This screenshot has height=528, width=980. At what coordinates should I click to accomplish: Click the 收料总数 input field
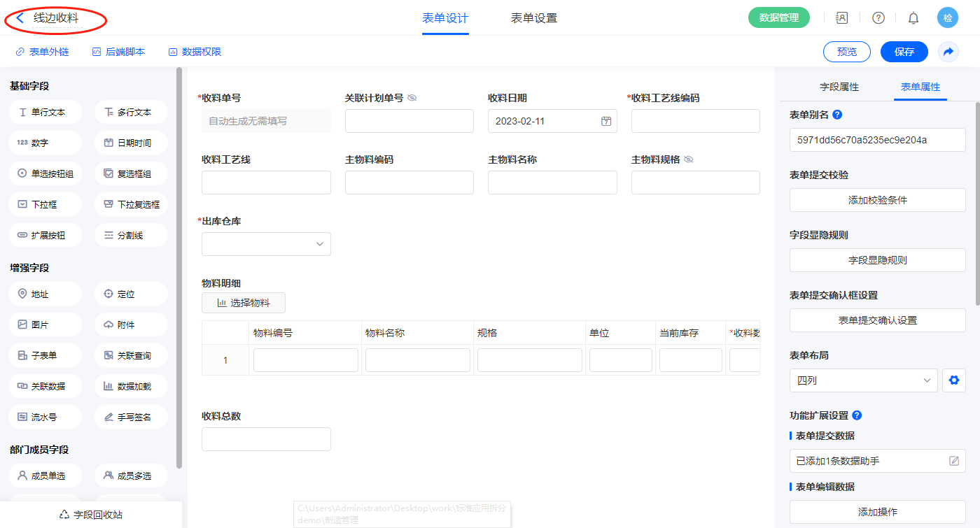(x=266, y=439)
